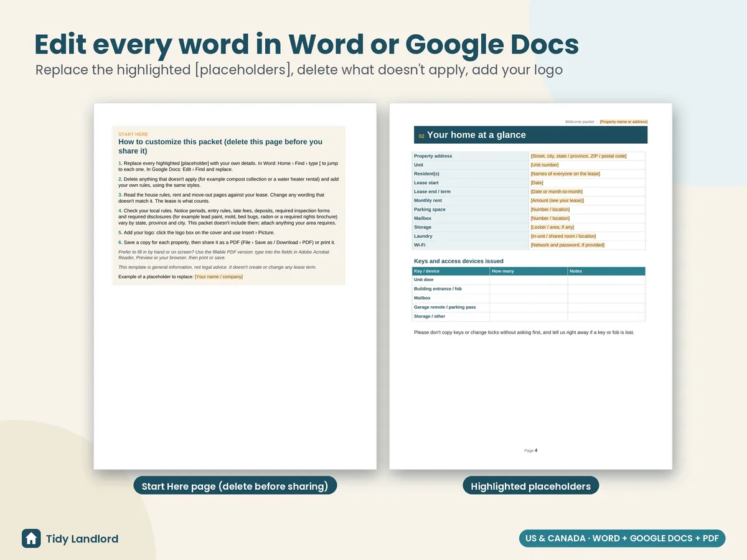
Task: Click the "[Locker / area, if any]" placeholder
Action: point(552,227)
